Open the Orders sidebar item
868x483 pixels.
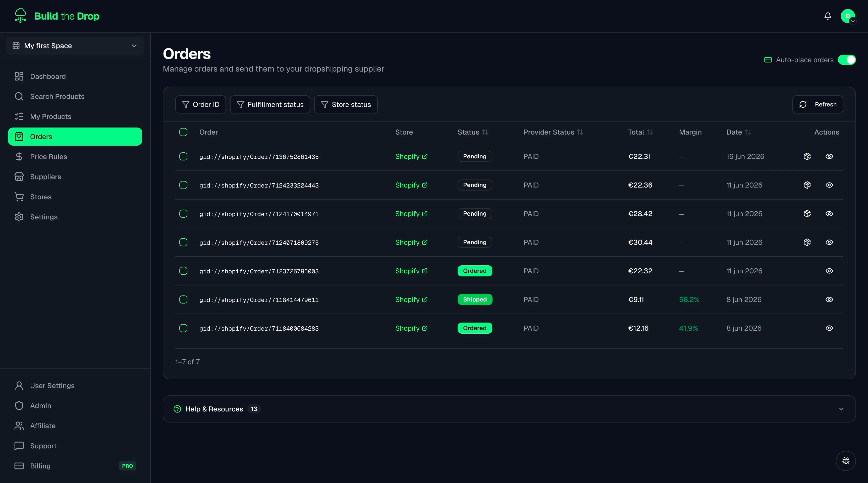click(x=75, y=137)
